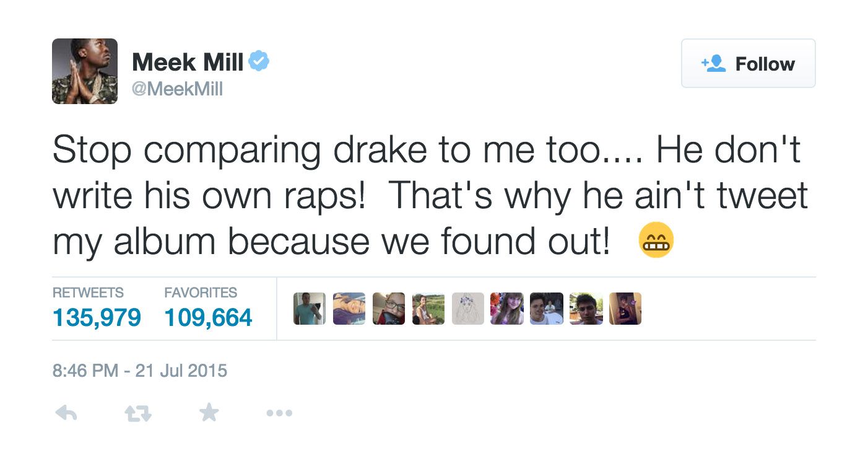
Task: Click the follow person icon inside Follow button
Action: 713,63
